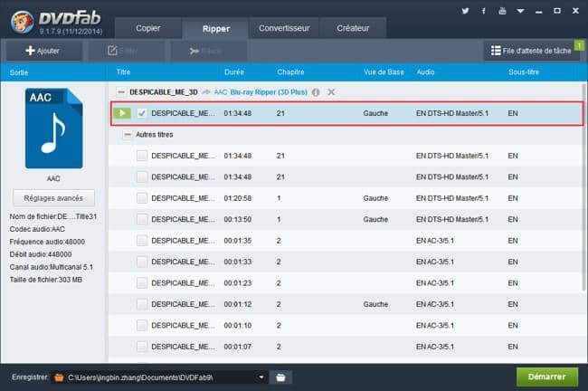Click the vertical scrollbar of the title list

(583, 186)
